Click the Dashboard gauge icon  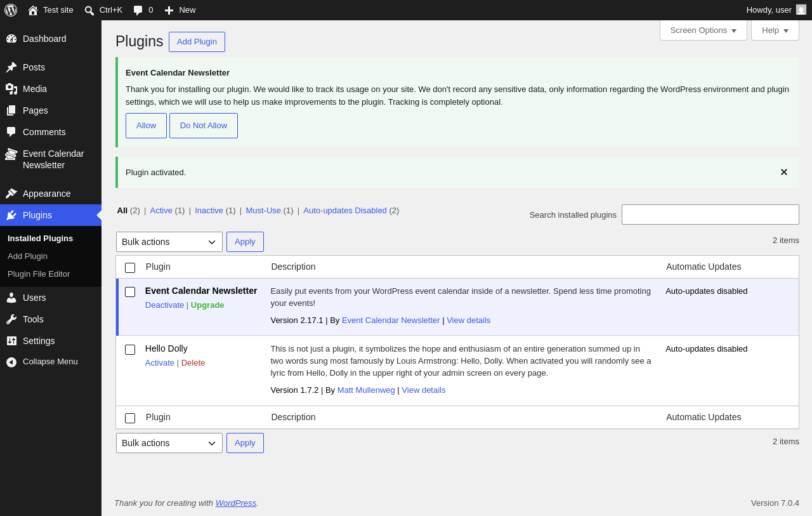tap(11, 39)
